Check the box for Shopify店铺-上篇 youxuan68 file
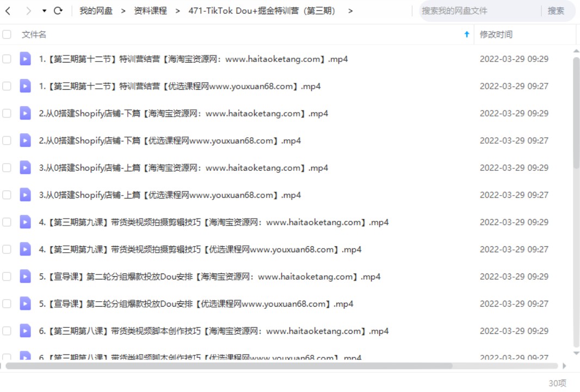 [x=7, y=195]
